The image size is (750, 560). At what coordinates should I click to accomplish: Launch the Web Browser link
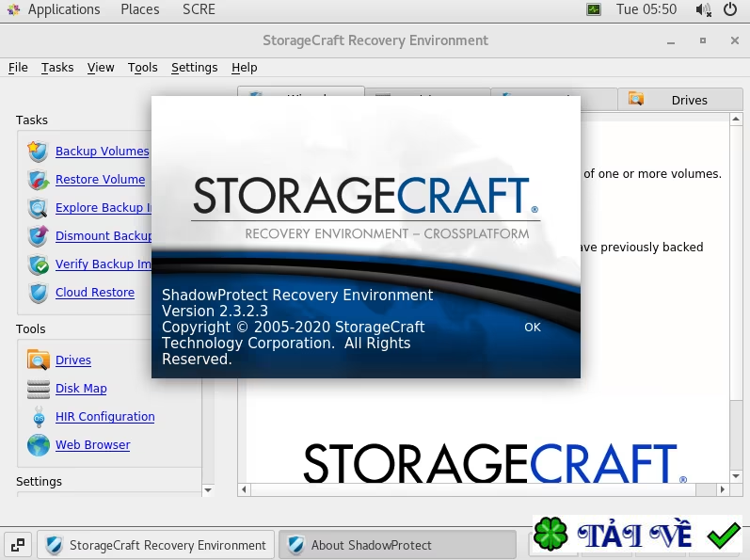93,445
